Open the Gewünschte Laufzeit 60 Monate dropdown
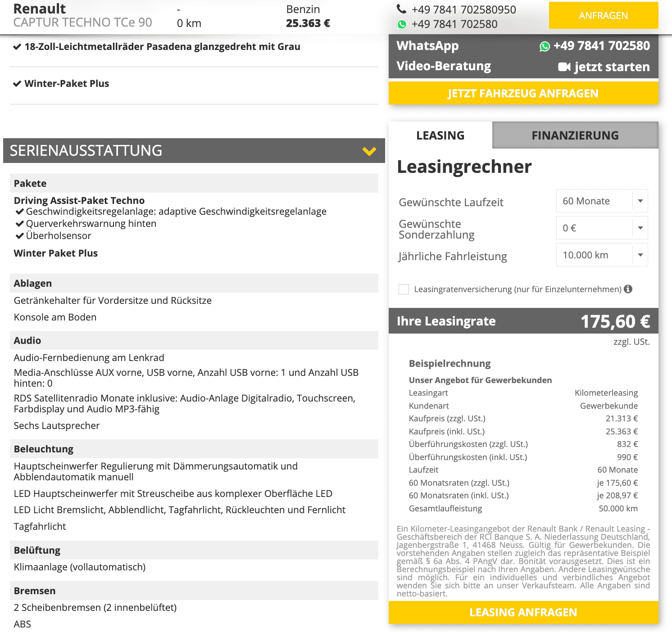The height and width of the screenshot is (632, 672). [x=602, y=201]
